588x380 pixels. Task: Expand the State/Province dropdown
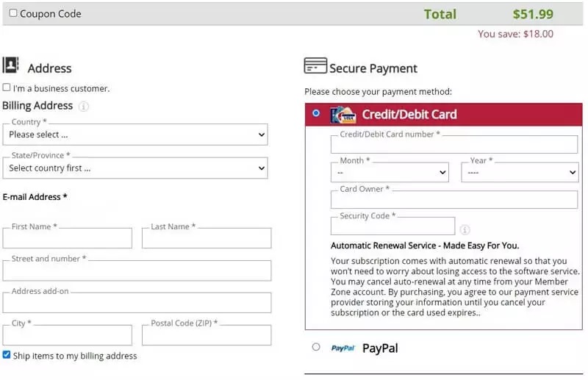[x=135, y=168]
